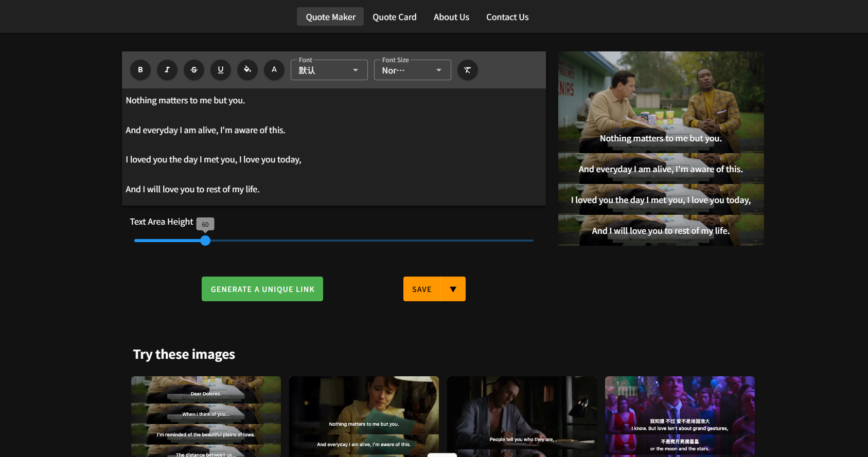Clear text formatting button
Viewport: 868px width, 457px height.
coord(468,70)
